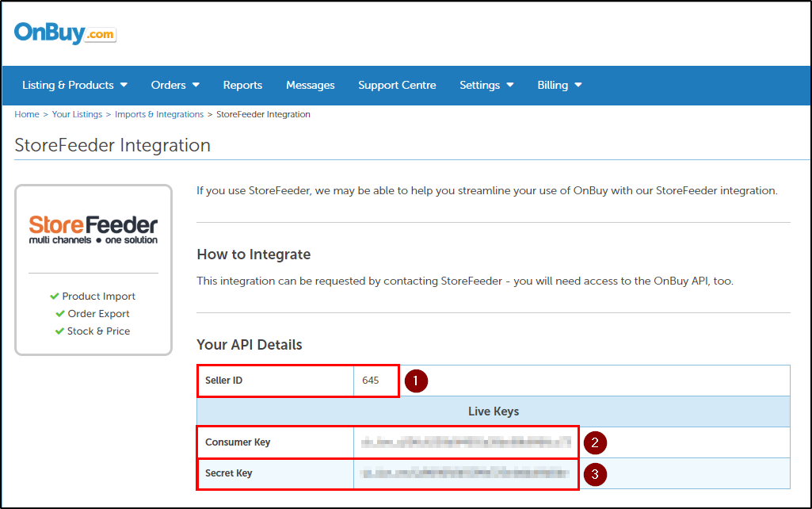Select the Order Export feature text

pyautogui.click(x=98, y=314)
